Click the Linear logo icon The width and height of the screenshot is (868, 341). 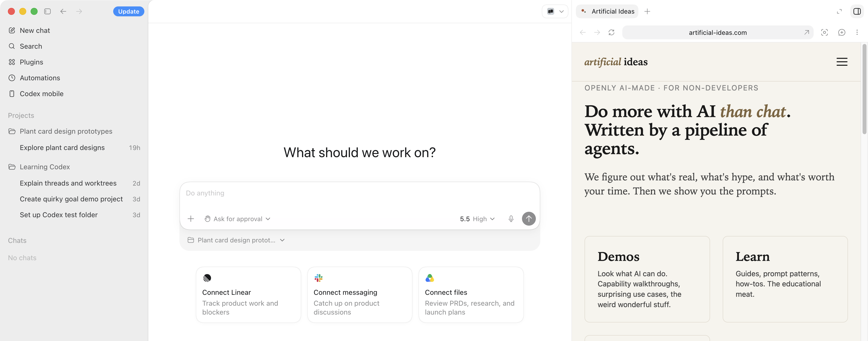207,278
